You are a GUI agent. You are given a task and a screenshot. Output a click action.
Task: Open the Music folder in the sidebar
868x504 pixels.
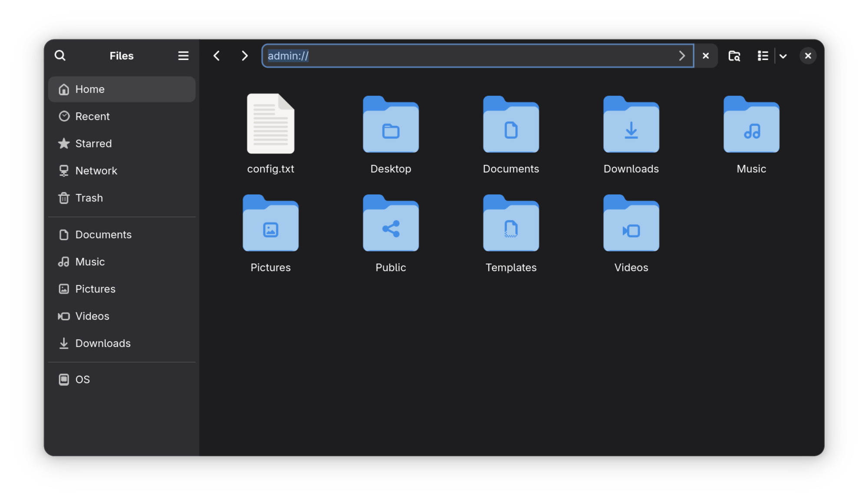90,262
